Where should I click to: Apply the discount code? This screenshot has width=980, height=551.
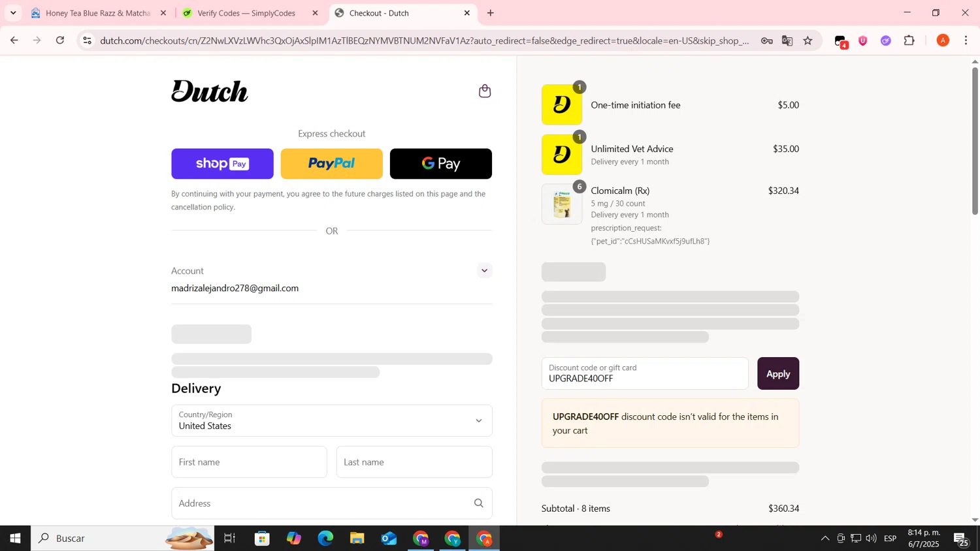pyautogui.click(x=778, y=373)
